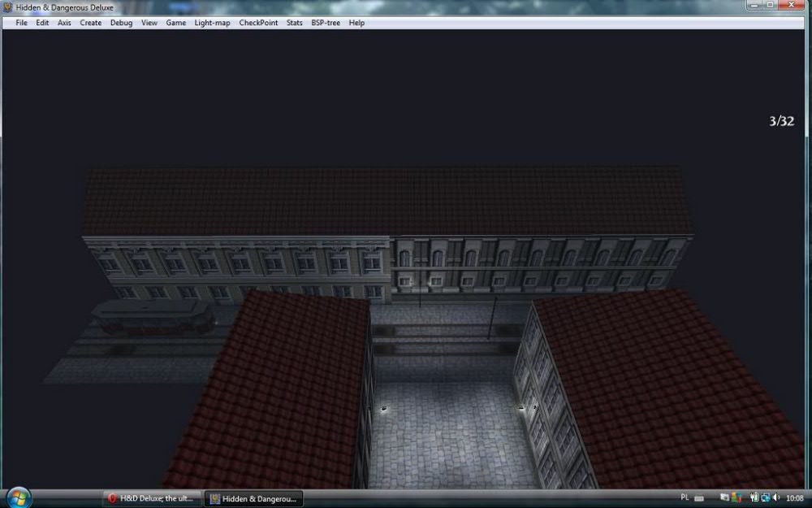The image size is (812, 508).
Task: Click the 3/32 counter in the viewport
Action: [x=781, y=121]
